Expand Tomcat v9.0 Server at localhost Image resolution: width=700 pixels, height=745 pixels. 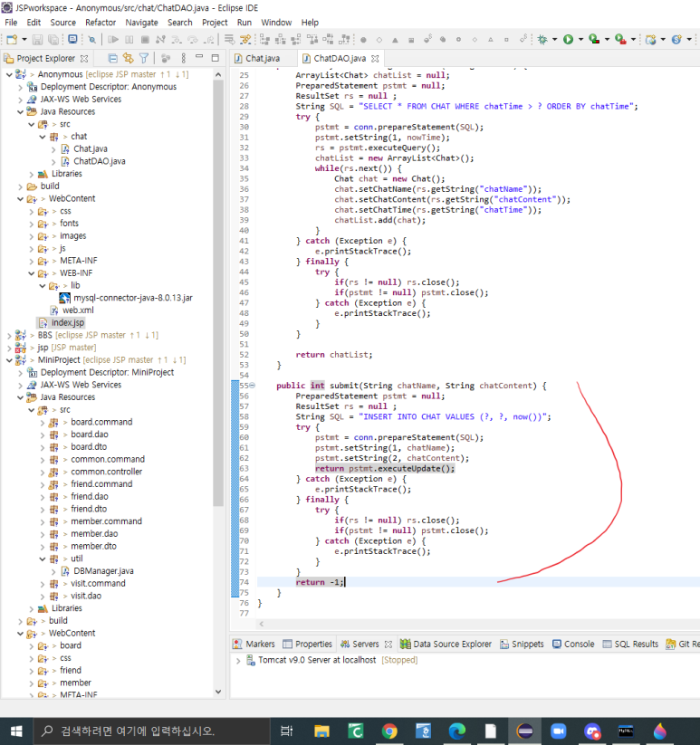tap(237, 661)
